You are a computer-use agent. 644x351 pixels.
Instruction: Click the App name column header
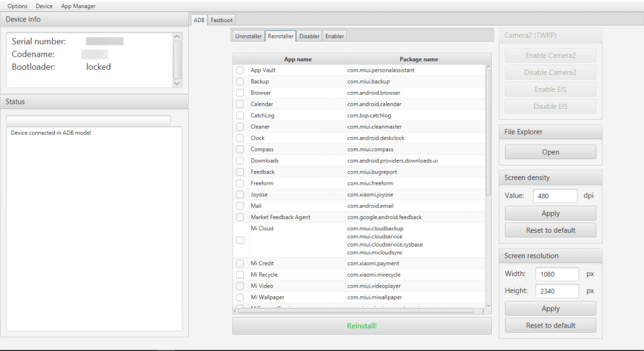pos(297,59)
